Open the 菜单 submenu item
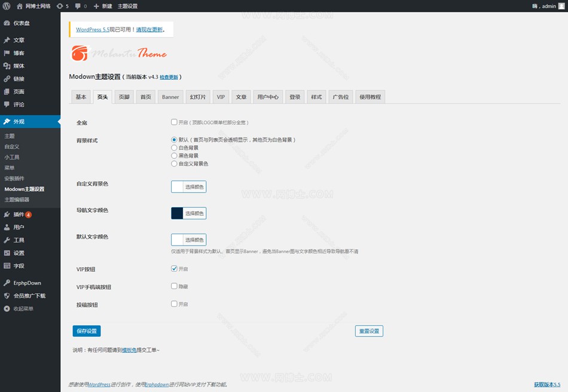 coord(10,167)
